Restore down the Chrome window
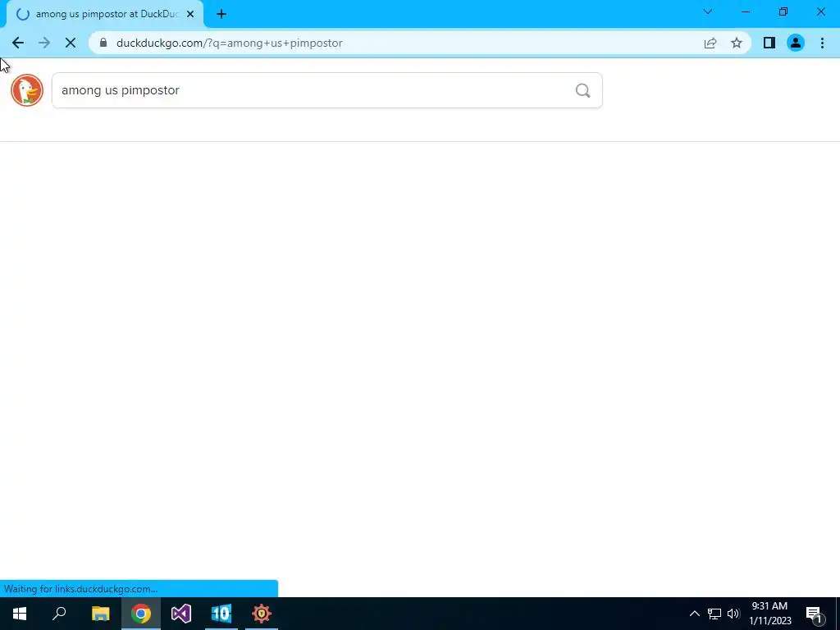Screen dimensions: 840x630 783,11
